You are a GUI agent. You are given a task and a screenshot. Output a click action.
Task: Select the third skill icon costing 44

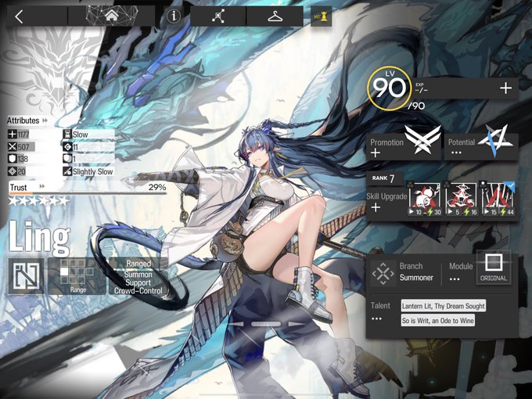[498, 199]
